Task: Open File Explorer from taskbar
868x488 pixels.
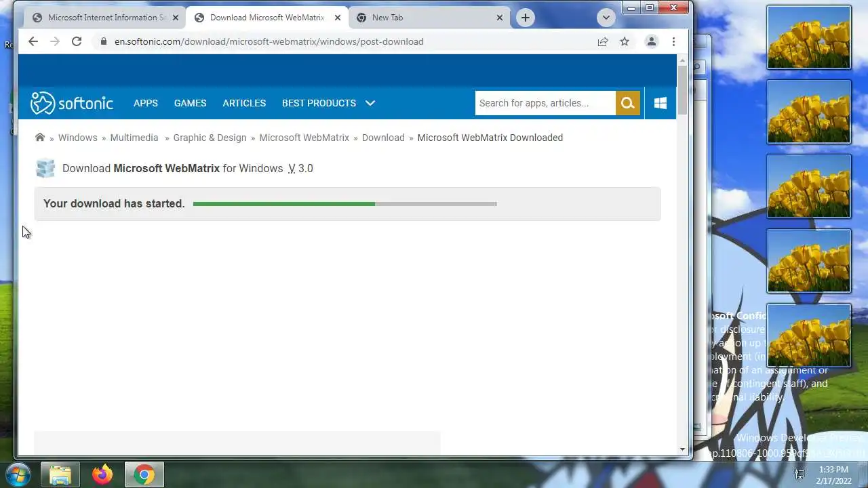Action: [x=60, y=474]
